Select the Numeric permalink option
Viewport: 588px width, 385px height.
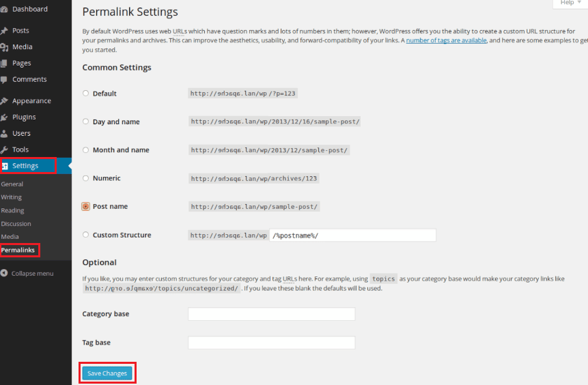point(85,178)
